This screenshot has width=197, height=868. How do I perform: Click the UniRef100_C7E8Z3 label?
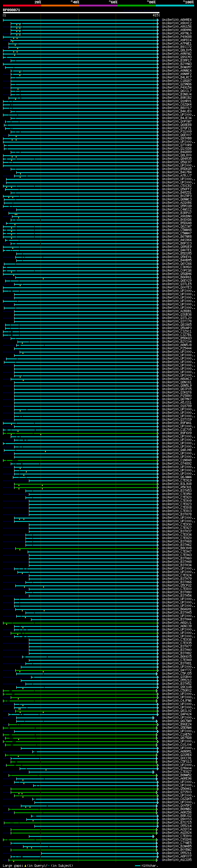pyautogui.click(x=177, y=504)
